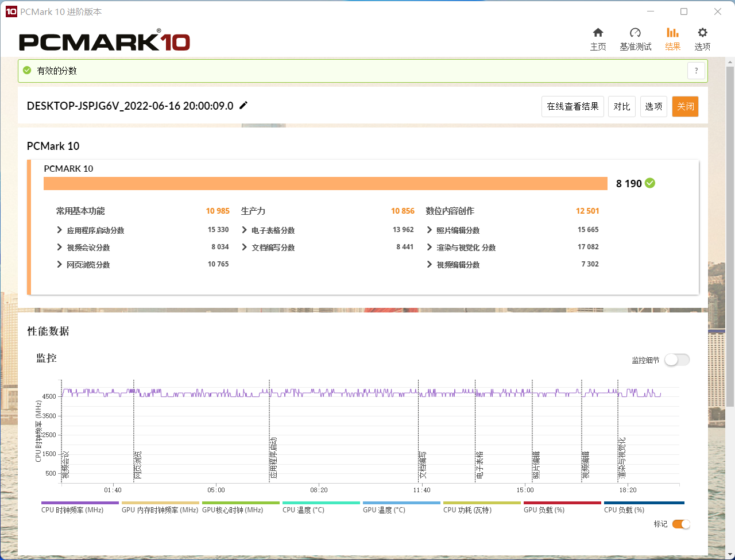Click the PCMark 10 title bar app icon
735x560 pixels.
click(x=11, y=11)
